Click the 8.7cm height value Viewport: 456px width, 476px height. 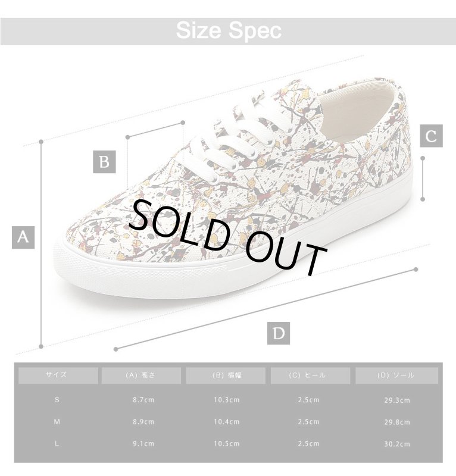point(143,400)
